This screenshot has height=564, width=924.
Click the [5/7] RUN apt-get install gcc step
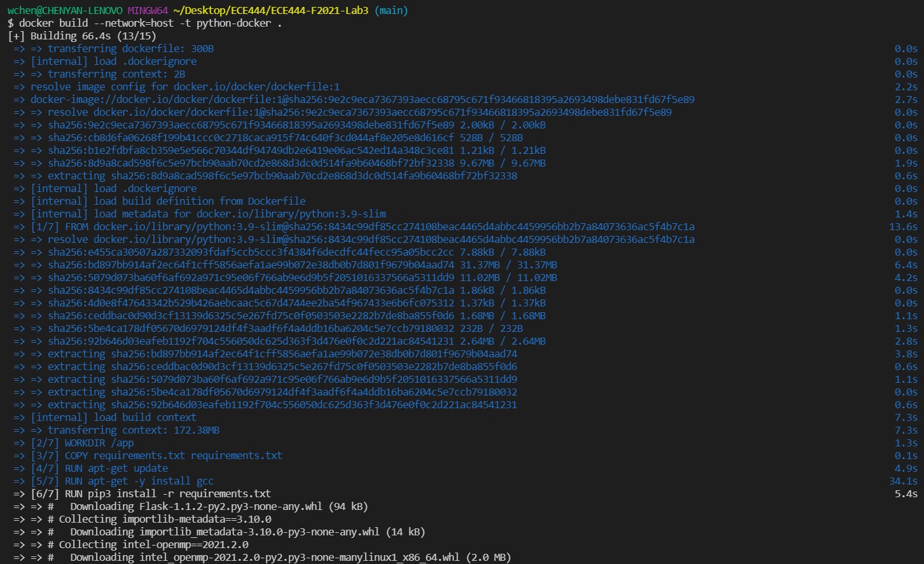tap(113, 481)
